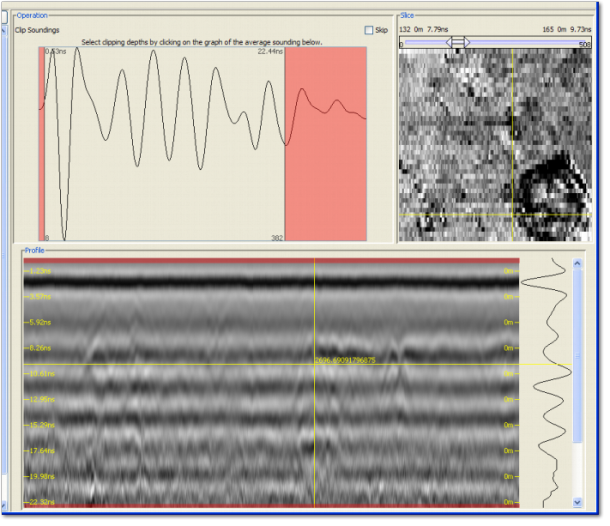
Task: Click the profile radargram at the yellow crosshair
Action: [314, 365]
